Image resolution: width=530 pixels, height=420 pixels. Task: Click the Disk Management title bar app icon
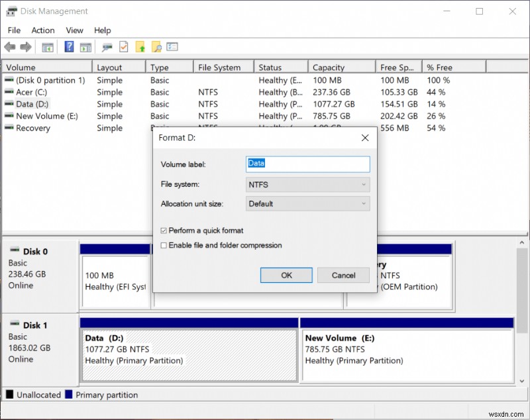(x=11, y=11)
